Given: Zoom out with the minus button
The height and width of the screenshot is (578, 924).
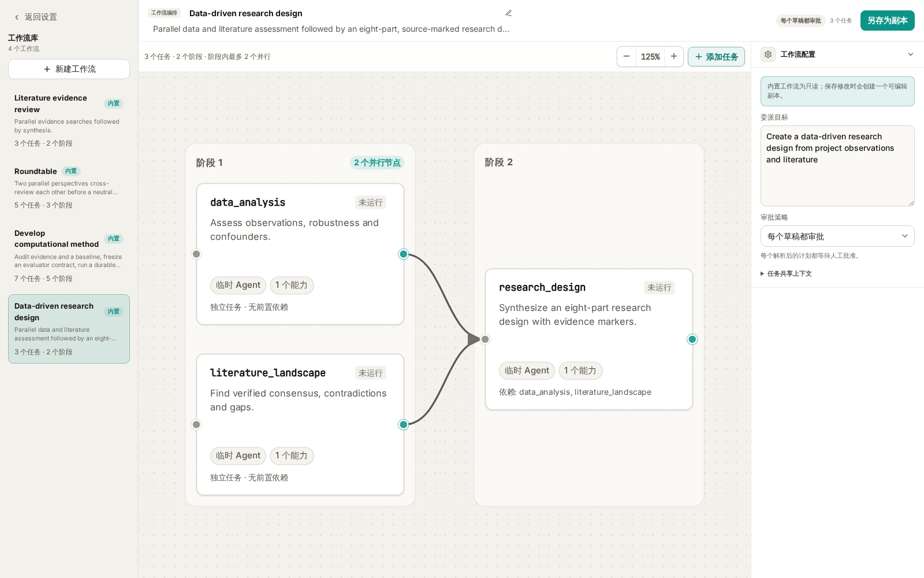Looking at the screenshot, I should point(627,57).
